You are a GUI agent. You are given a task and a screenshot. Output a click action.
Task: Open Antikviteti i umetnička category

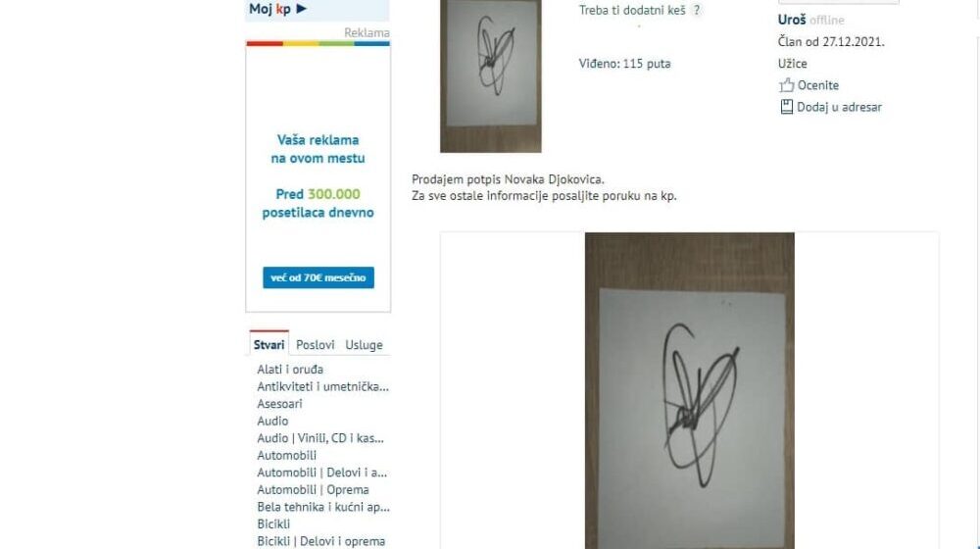coord(322,386)
